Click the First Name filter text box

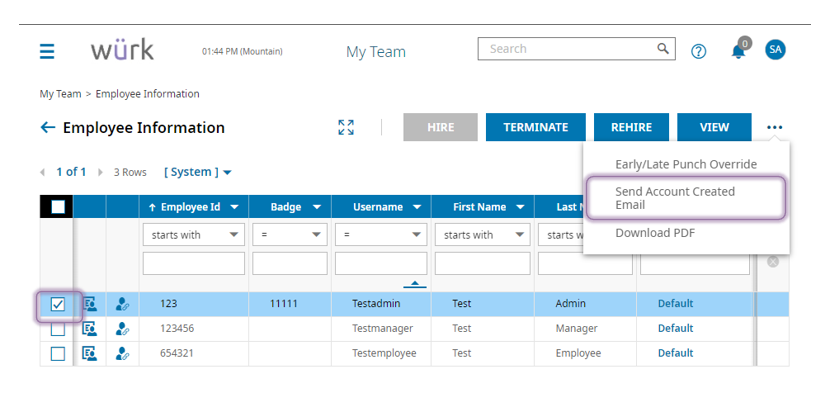(x=483, y=263)
